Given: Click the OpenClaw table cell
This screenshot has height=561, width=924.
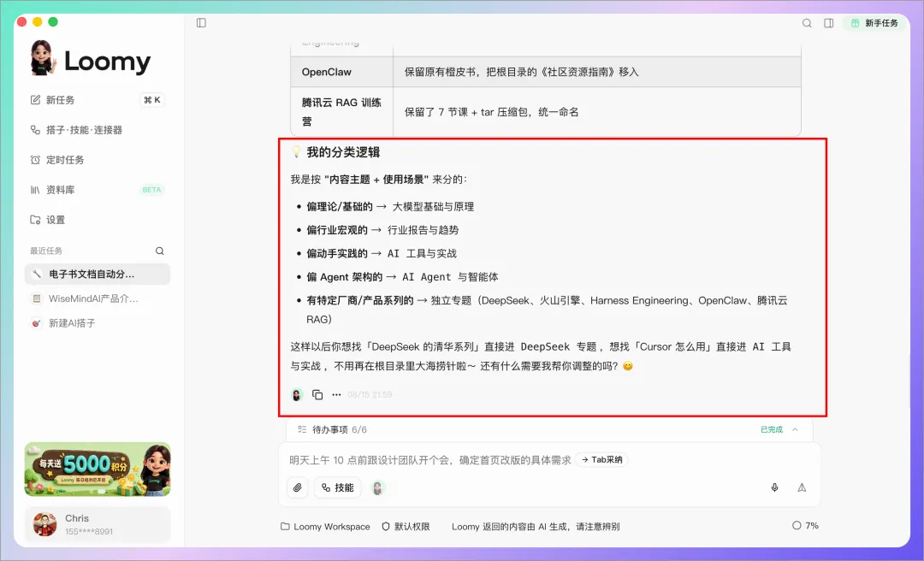Looking at the screenshot, I should (x=341, y=72).
